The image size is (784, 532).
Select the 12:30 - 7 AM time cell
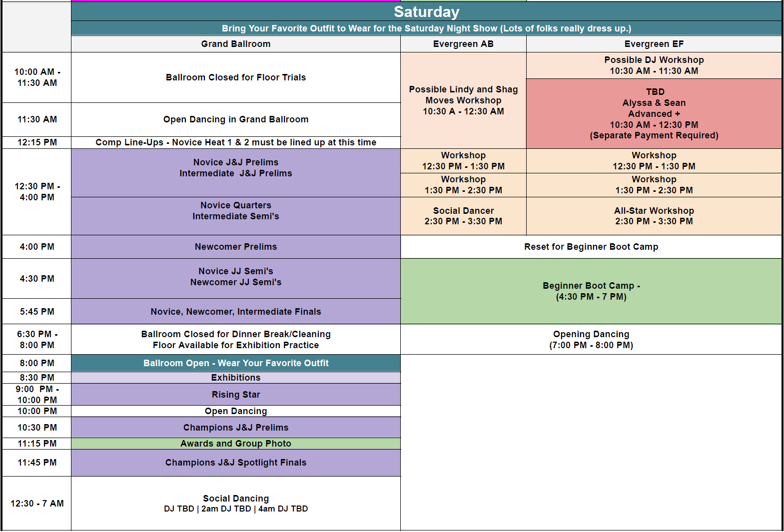(37, 504)
